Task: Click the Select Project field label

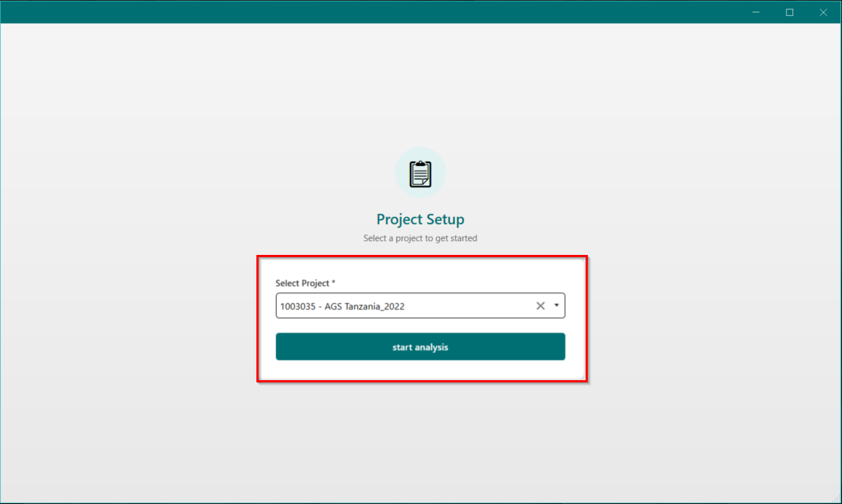Action: point(302,283)
